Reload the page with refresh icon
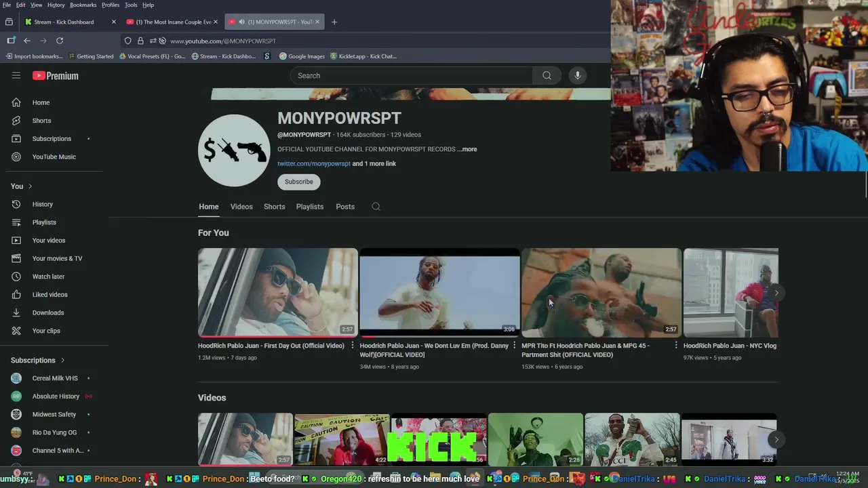The image size is (868, 488). coord(60,41)
